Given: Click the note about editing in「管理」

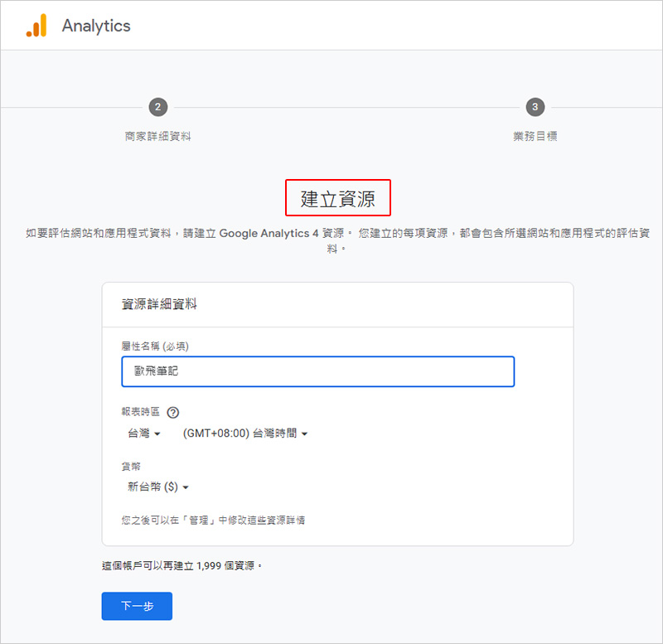Looking at the screenshot, I should click(219, 521).
